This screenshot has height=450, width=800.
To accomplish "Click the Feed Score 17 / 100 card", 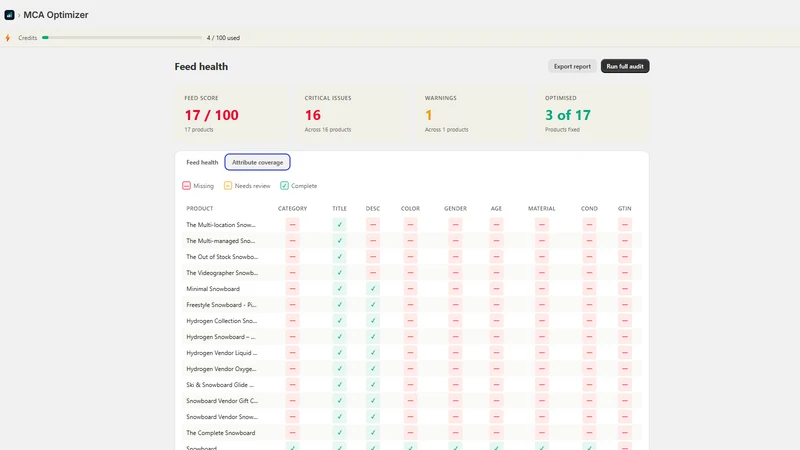I will tap(231, 114).
